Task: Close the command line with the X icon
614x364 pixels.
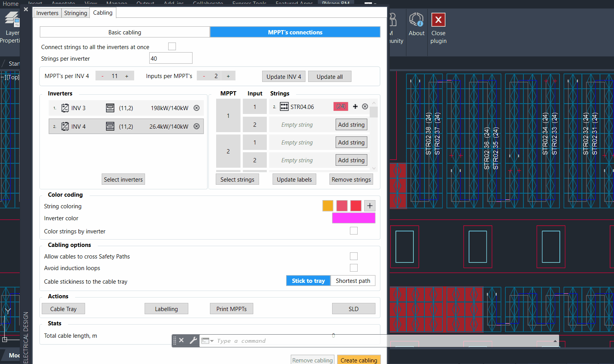Action: pyautogui.click(x=181, y=340)
